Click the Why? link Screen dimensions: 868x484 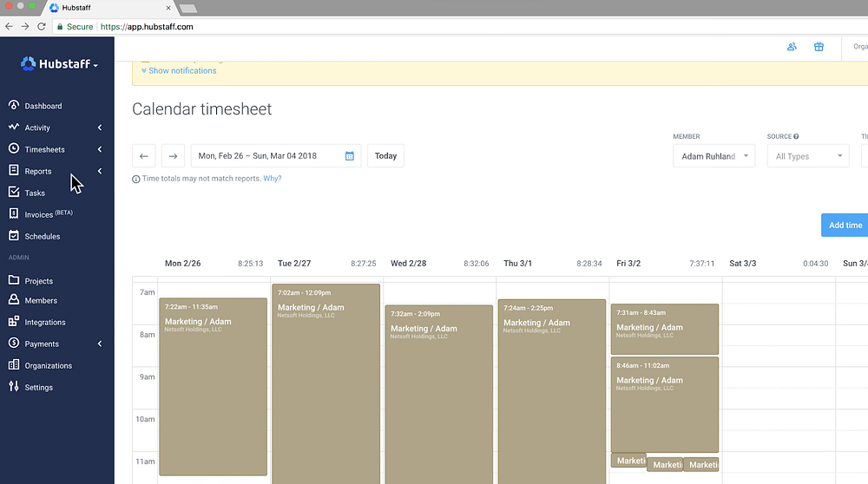tap(273, 179)
